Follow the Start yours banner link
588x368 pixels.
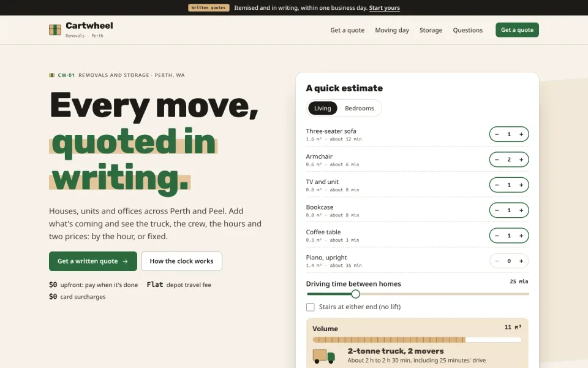[385, 7]
